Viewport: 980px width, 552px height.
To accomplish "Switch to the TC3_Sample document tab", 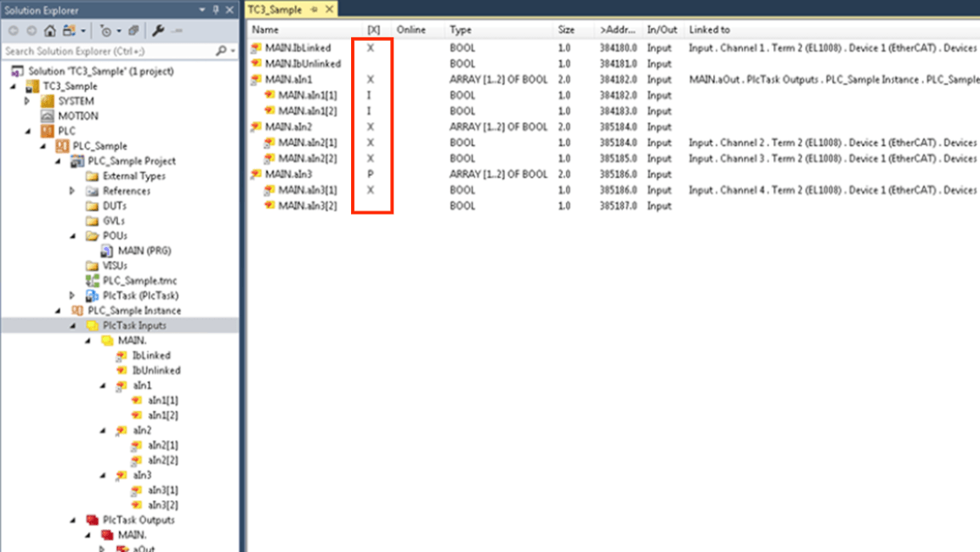I will [x=275, y=9].
